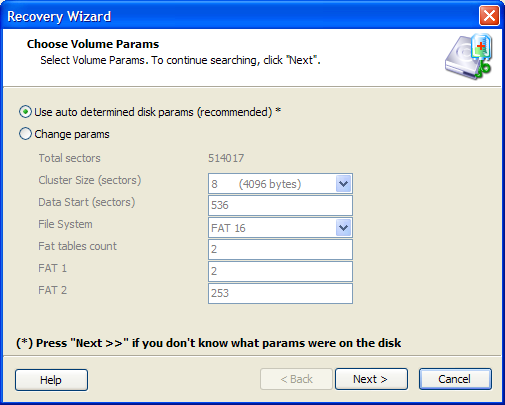
Task: Close the Recovery Wizard window
Action: [489, 16]
